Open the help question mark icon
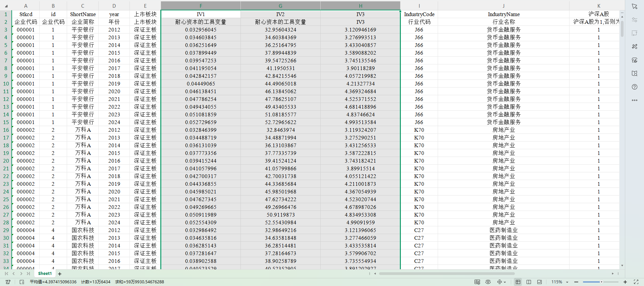 [x=634, y=87]
